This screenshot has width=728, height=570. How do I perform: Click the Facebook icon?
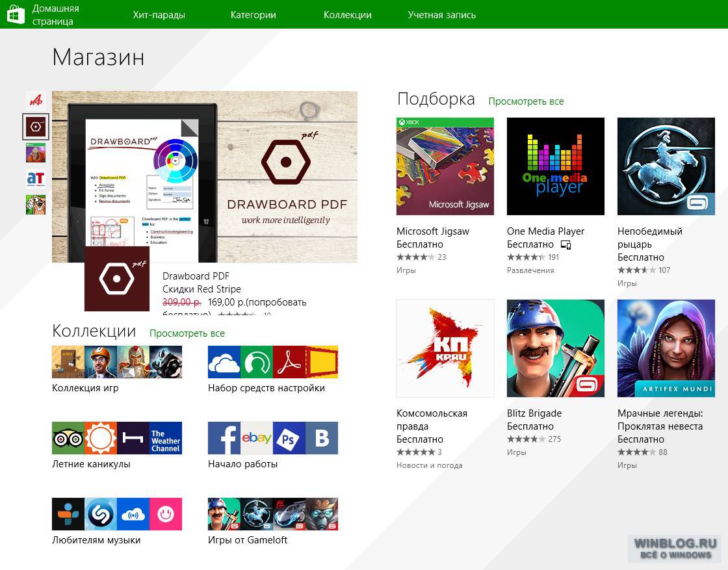tap(224, 438)
